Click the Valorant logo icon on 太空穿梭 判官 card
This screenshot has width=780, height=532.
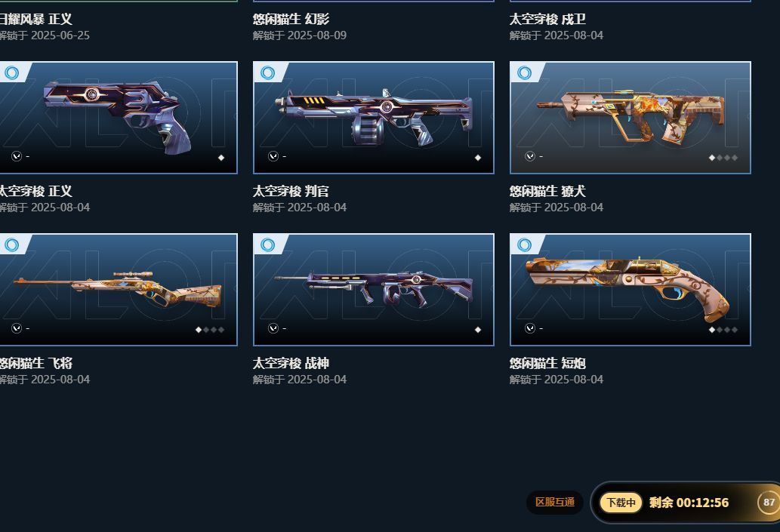tap(273, 156)
